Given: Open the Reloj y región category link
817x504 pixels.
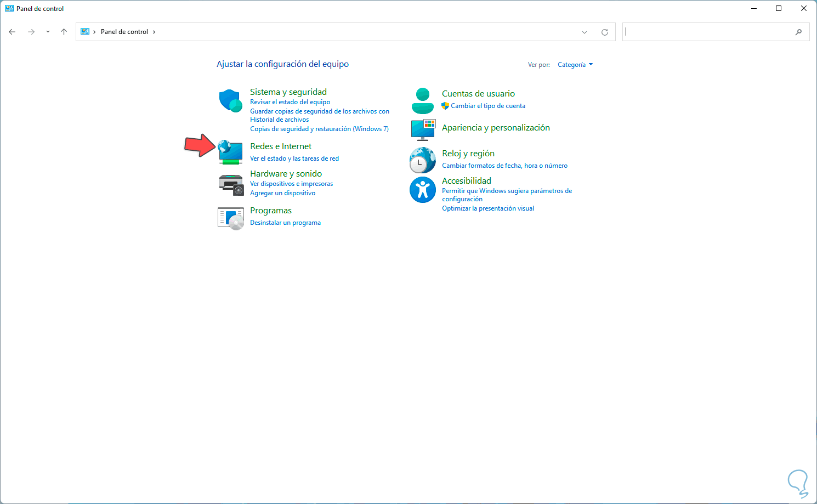Looking at the screenshot, I should pyautogui.click(x=468, y=154).
